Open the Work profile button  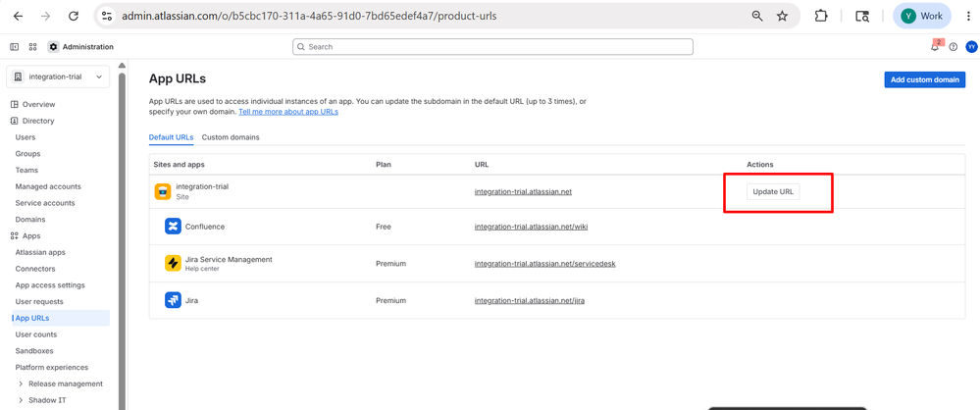click(x=922, y=17)
